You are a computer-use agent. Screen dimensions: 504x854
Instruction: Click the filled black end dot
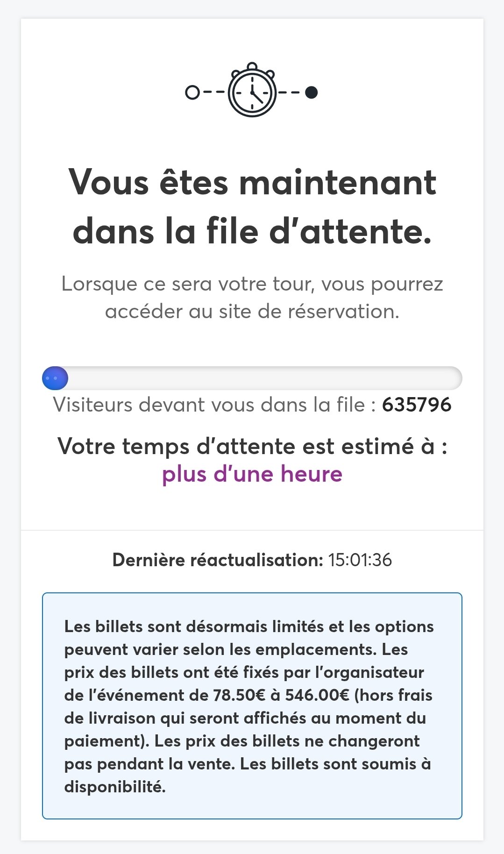coord(312,93)
